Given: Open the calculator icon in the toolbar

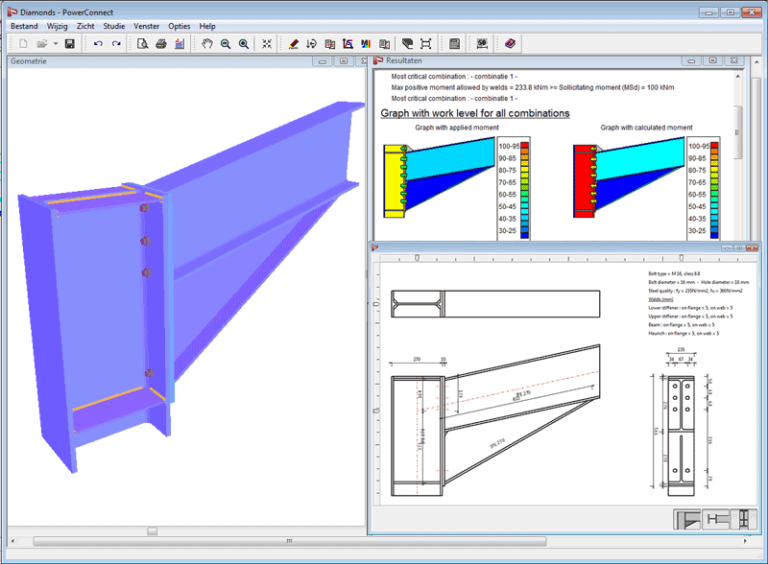Looking at the screenshot, I should click(x=454, y=44).
